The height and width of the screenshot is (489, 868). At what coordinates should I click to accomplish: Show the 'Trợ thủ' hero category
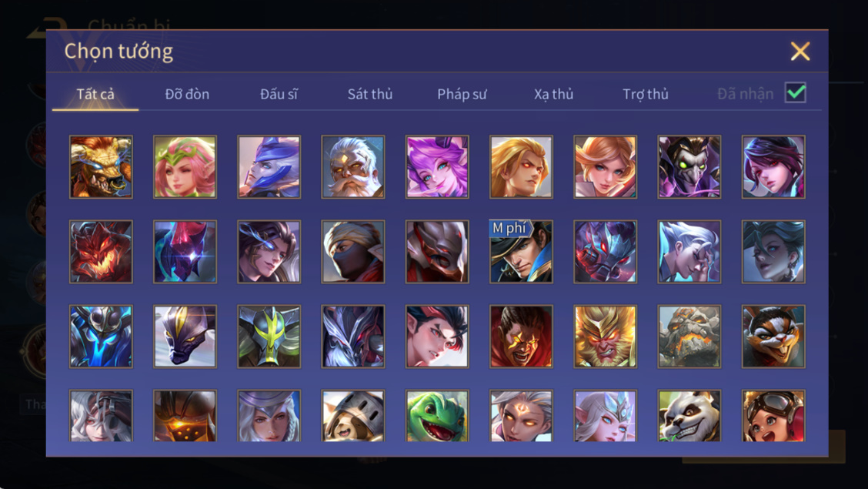(646, 94)
